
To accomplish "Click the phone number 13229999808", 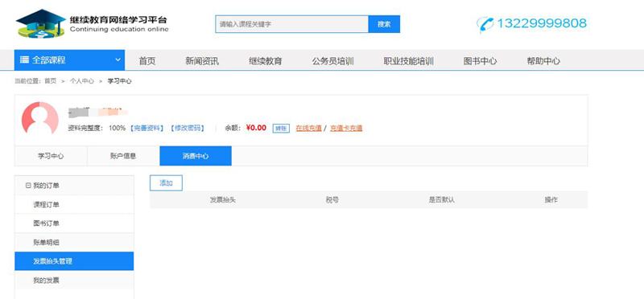I will (x=542, y=23).
